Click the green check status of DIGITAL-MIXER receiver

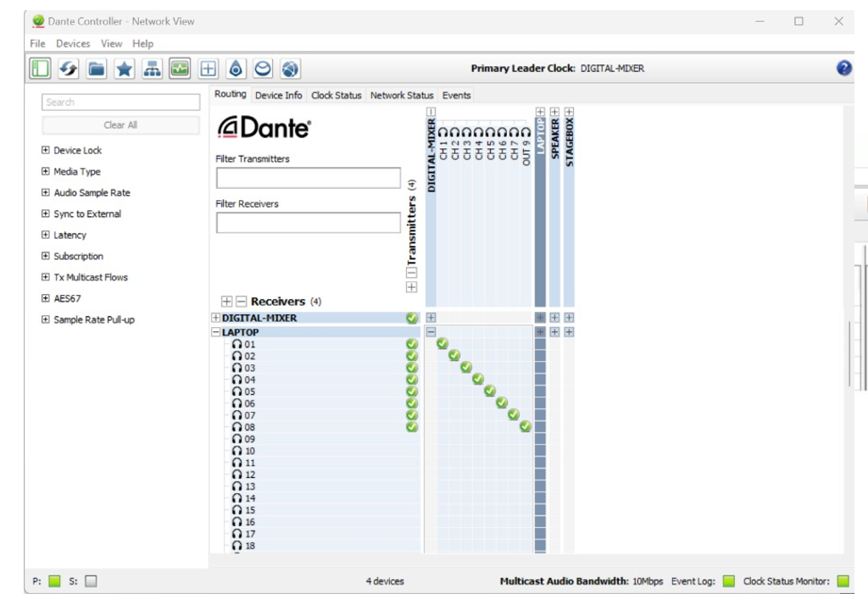[411, 318]
